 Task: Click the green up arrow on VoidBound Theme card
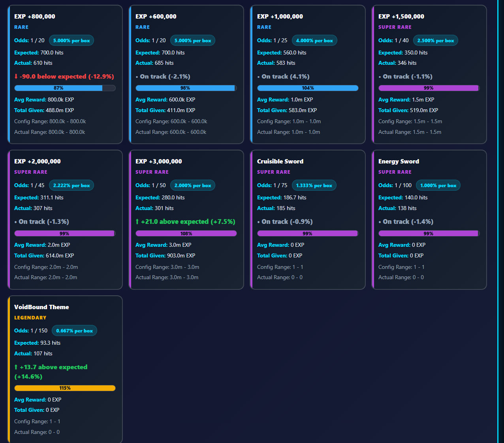(16, 367)
